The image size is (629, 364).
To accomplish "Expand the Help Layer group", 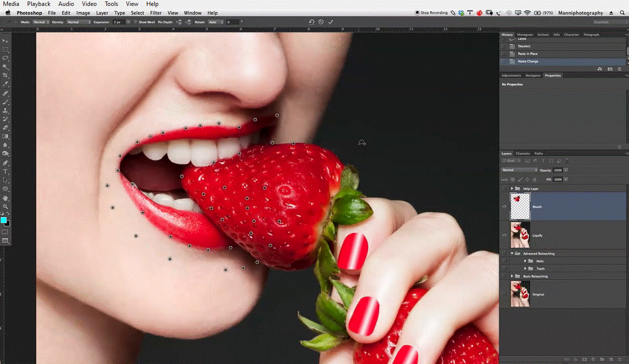I will 512,189.
